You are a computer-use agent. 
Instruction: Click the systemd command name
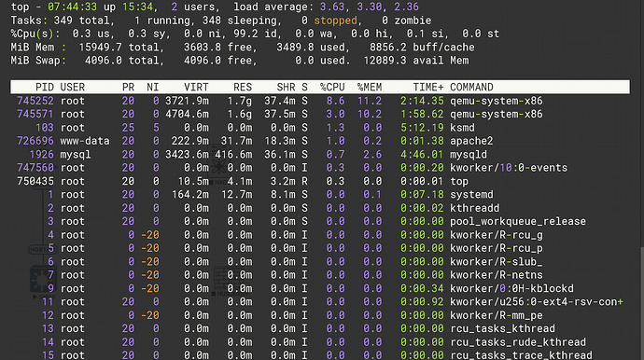(471, 194)
